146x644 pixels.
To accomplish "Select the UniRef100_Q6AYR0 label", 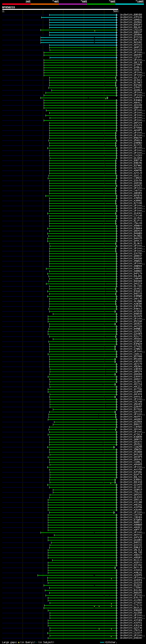I will 131,55.
